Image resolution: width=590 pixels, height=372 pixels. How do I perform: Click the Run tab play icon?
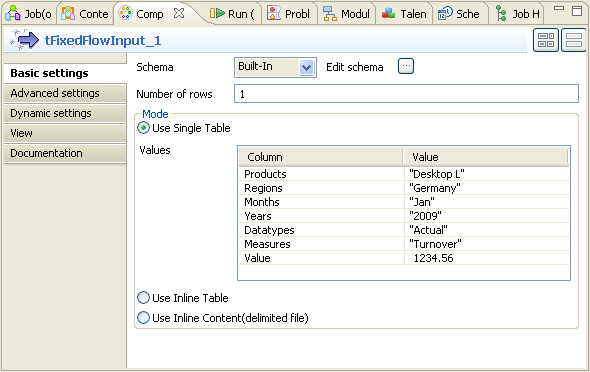pos(217,14)
